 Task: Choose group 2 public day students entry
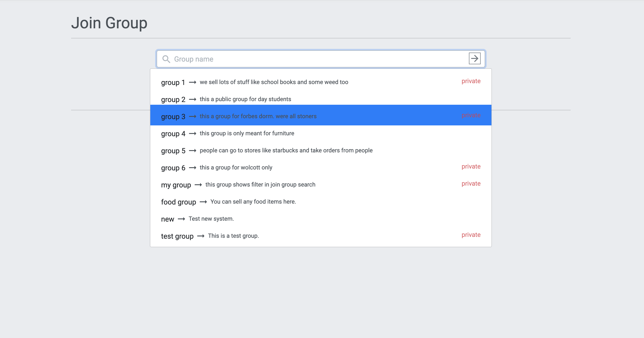(321, 99)
